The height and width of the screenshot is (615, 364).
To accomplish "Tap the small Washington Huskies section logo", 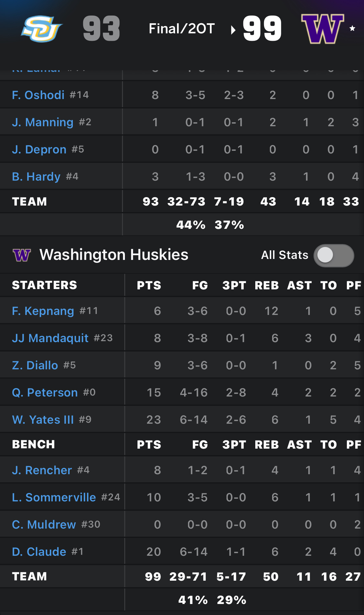I will (x=22, y=255).
